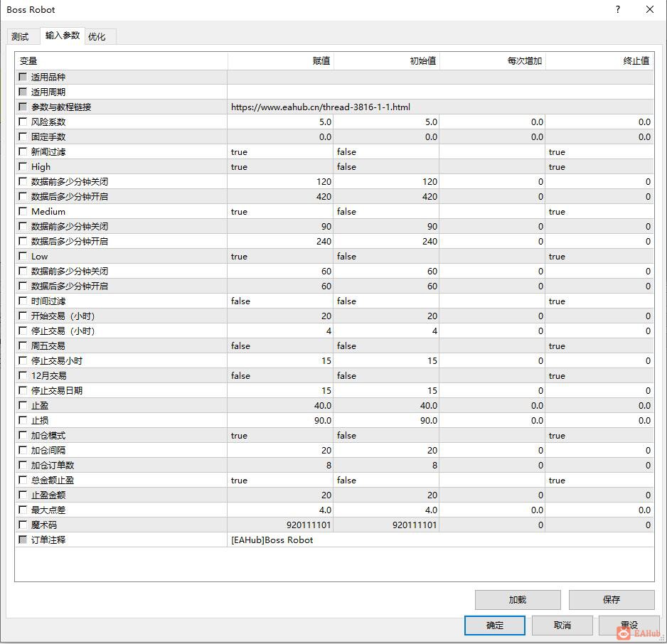Select the 适用品种 row label

click(x=48, y=77)
